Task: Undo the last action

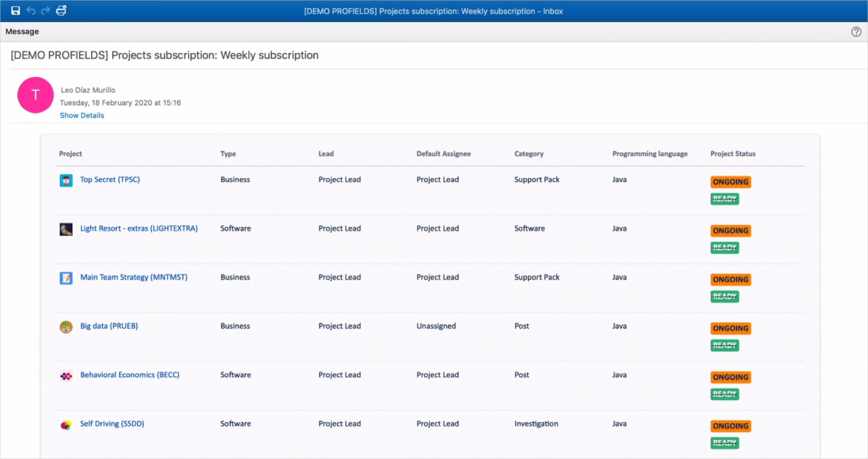Action: point(31,10)
